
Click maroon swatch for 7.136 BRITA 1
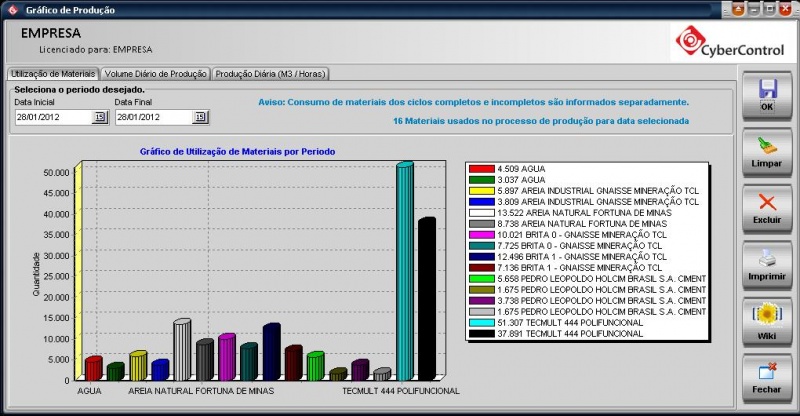click(x=482, y=268)
